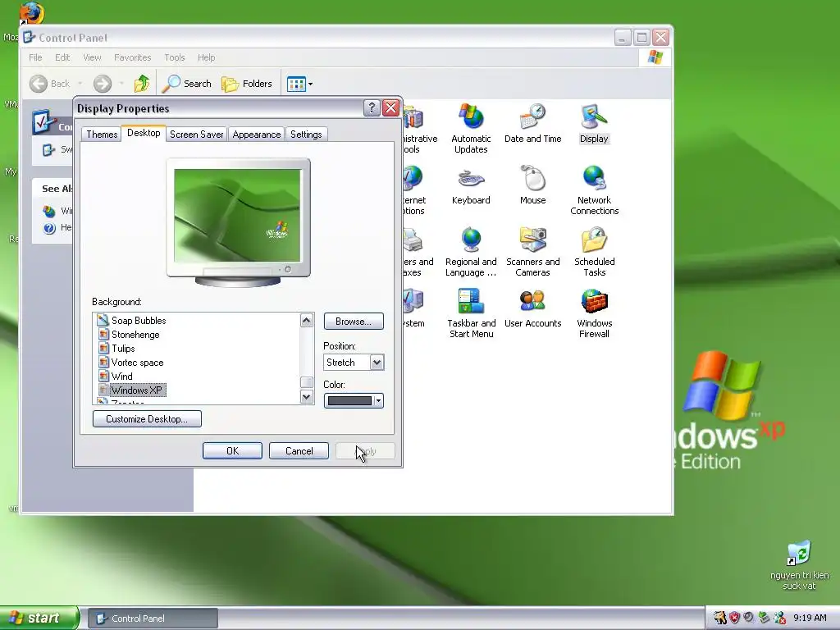This screenshot has height=630, width=840.
Task: Open the Start menu
Action: (39, 618)
